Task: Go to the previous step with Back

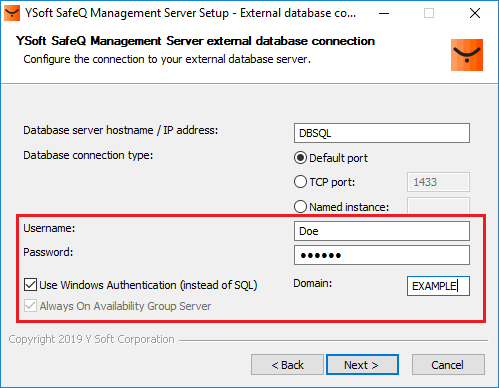Action: click(287, 365)
